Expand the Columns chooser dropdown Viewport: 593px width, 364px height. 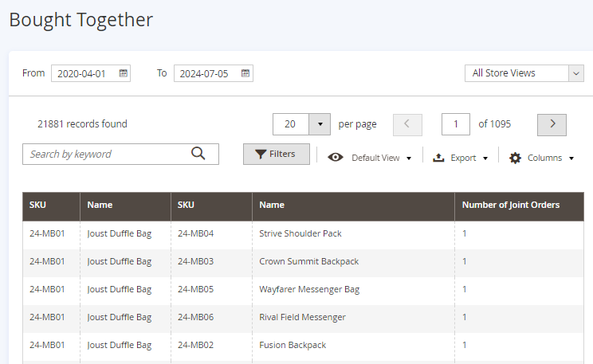[x=571, y=159]
